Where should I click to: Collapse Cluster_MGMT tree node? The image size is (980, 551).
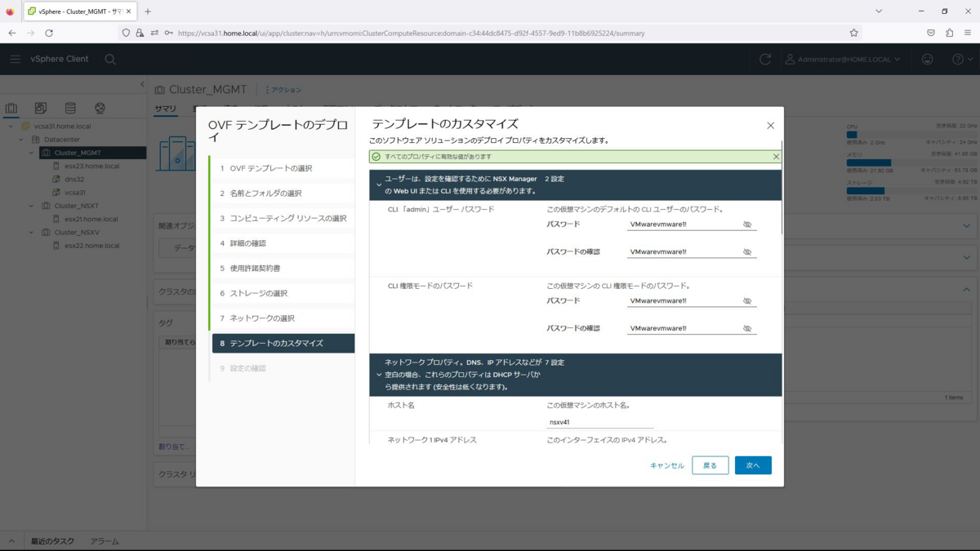click(32, 153)
